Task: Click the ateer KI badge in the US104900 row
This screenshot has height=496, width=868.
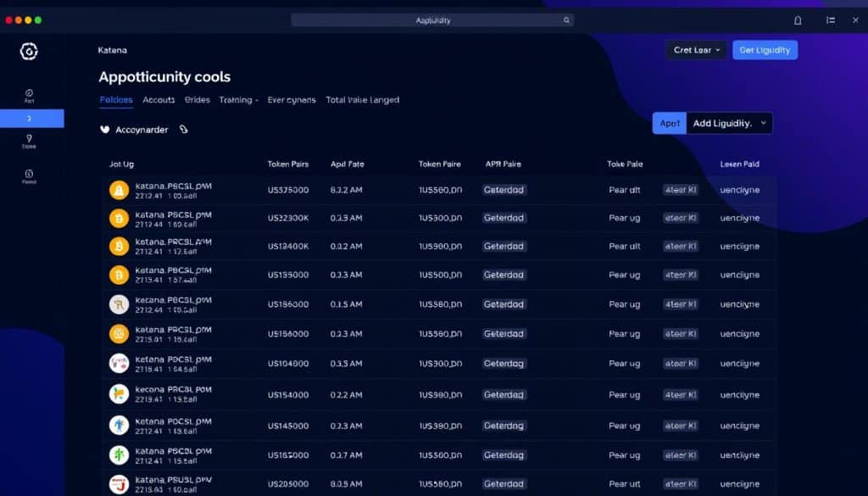Action: 681,364
